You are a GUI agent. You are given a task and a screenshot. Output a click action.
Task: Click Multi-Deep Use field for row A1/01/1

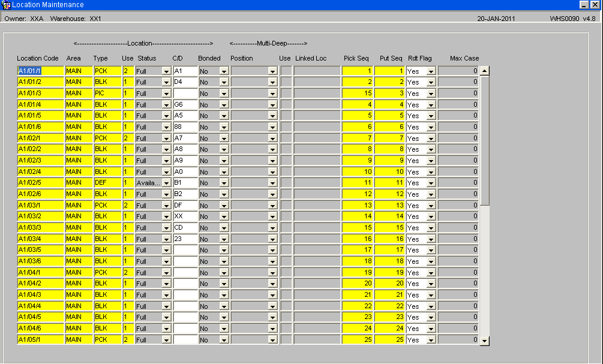pyautogui.click(x=286, y=71)
